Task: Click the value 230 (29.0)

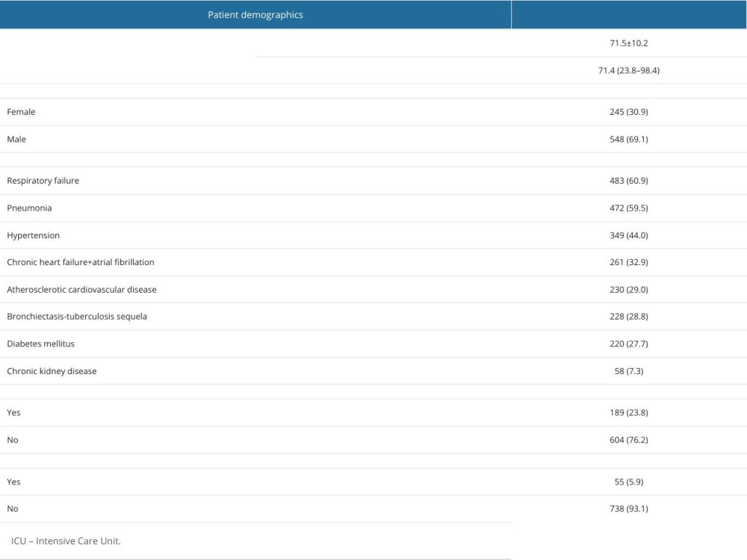Action: tap(628, 290)
